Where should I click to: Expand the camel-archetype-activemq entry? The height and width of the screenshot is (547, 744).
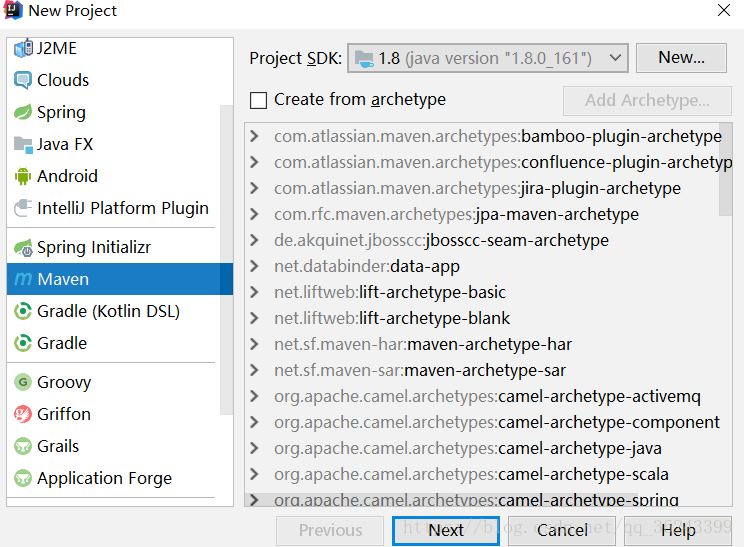(255, 396)
